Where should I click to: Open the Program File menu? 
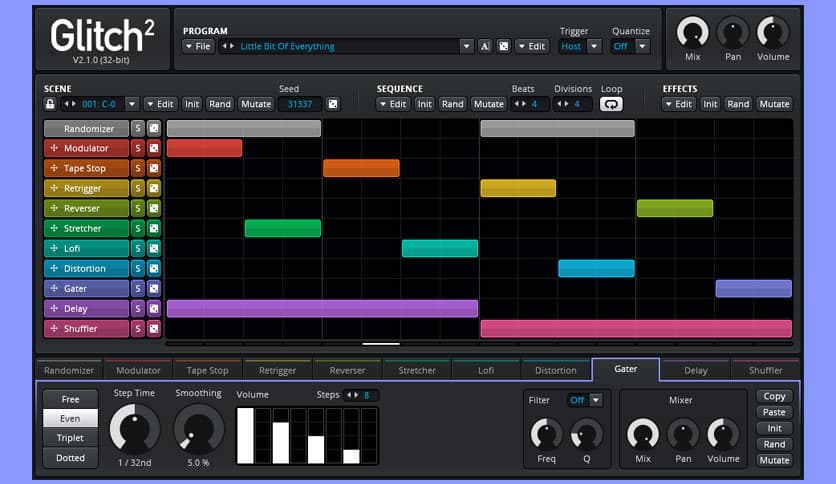click(198, 46)
